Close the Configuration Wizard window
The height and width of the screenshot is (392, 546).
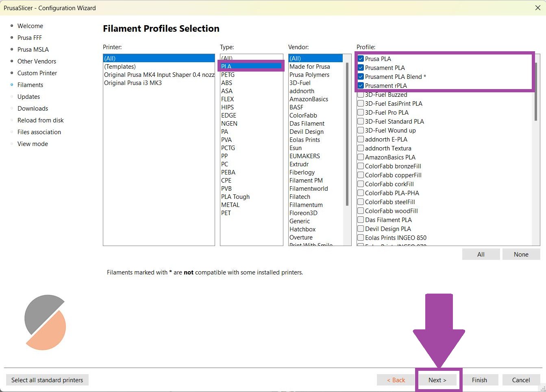tap(537, 8)
